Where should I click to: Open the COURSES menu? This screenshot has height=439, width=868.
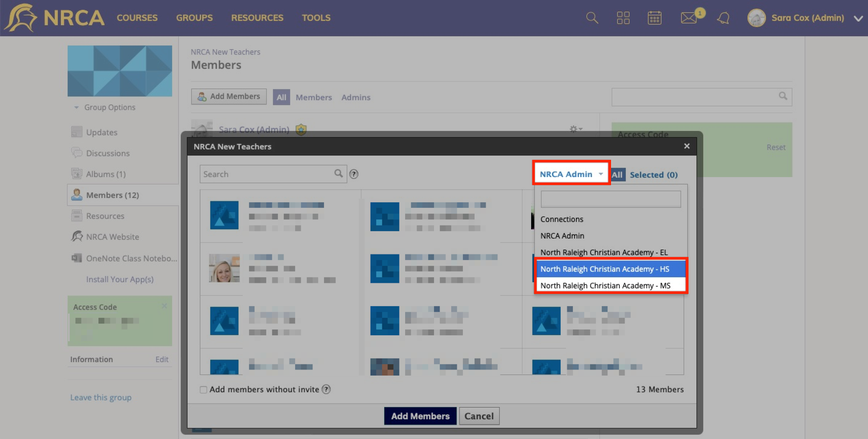pyautogui.click(x=137, y=18)
